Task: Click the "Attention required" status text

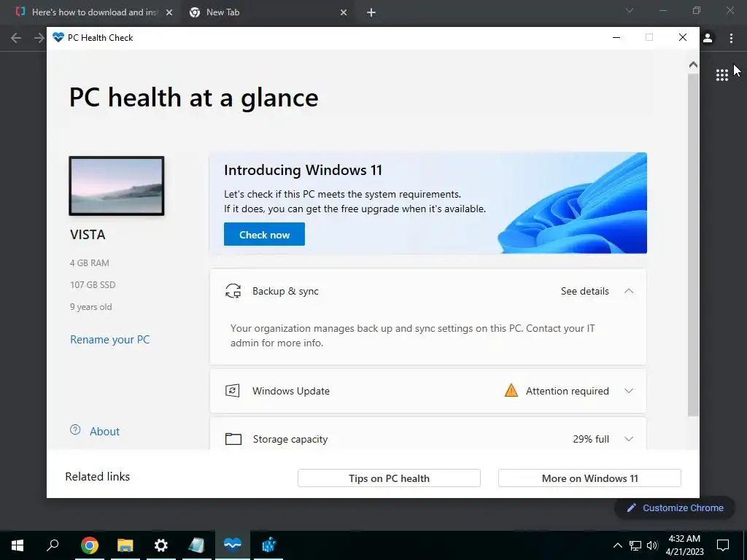Action: click(x=567, y=391)
